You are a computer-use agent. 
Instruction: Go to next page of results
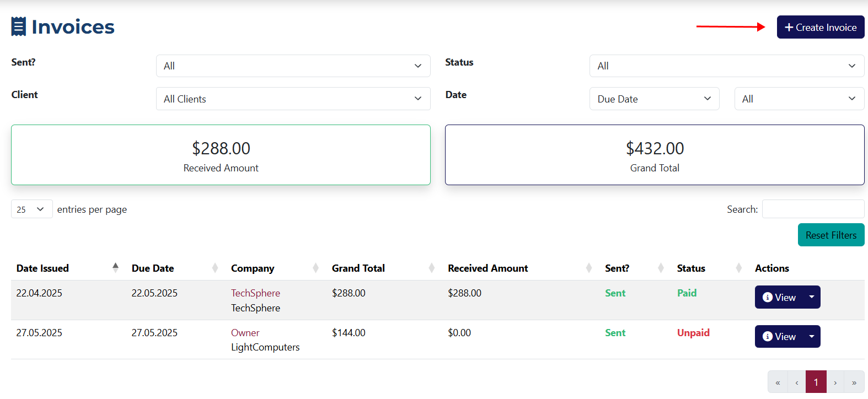coord(835,382)
